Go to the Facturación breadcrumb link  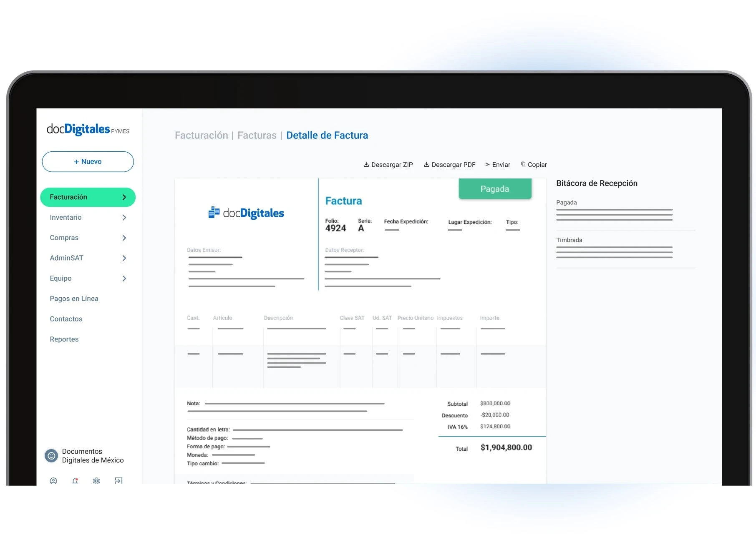point(202,135)
